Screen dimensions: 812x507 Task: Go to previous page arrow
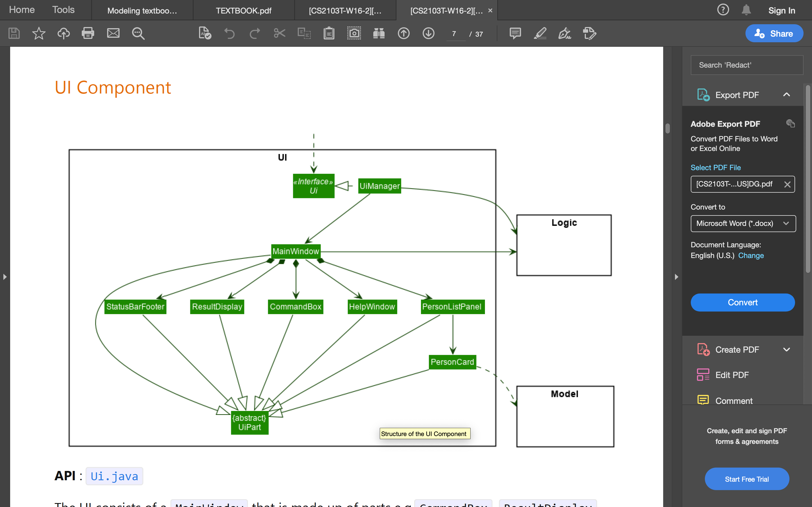tap(404, 33)
